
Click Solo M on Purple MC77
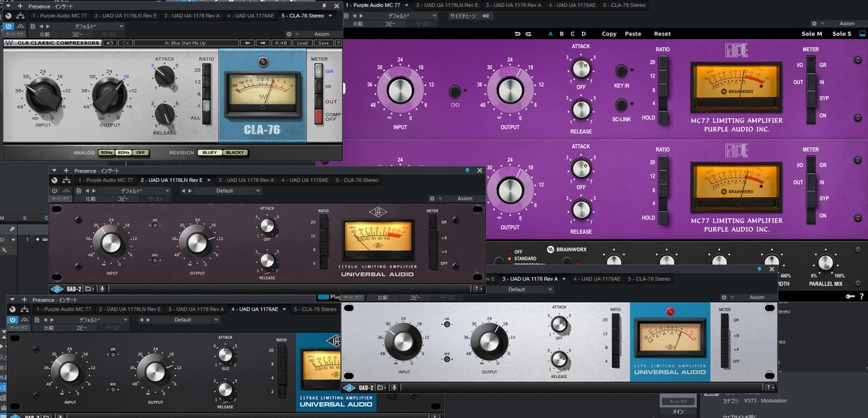click(x=811, y=33)
